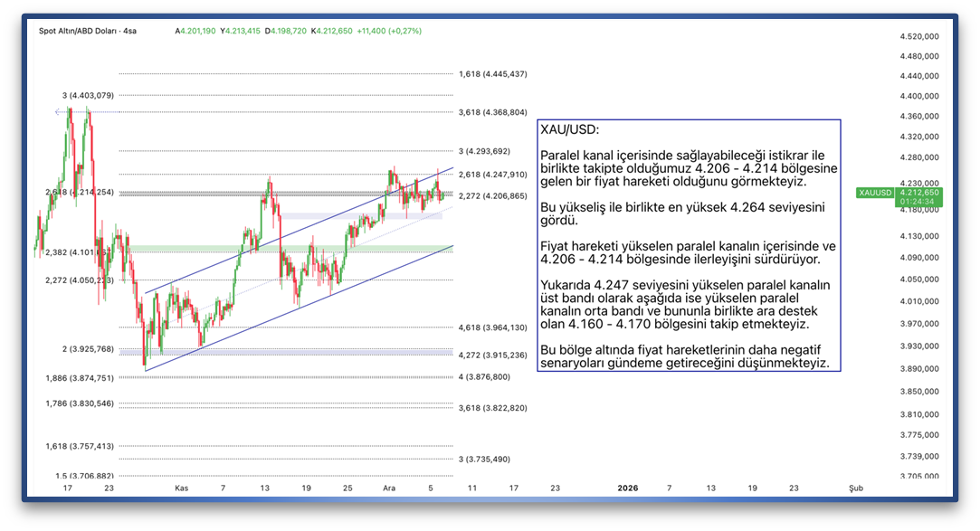Click the +11,400 (+0,27%) change value
980x531 pixels.
(x=389, y=31)
